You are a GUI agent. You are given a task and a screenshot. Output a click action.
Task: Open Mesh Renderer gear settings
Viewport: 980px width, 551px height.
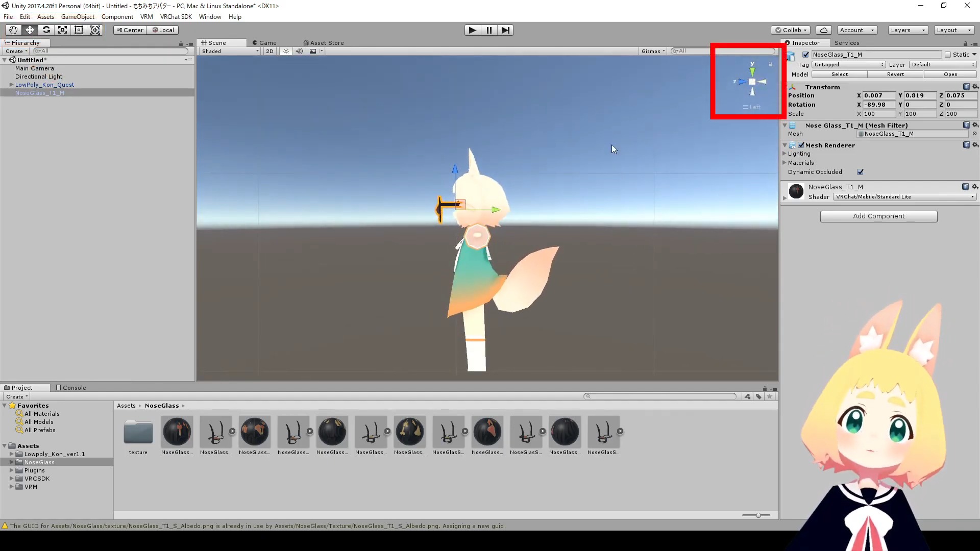click(x=975, y=145)
